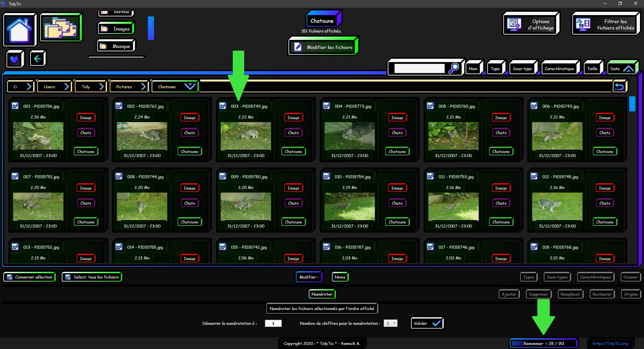
Task: Expand the Tidy breadcrumb chevron
Action: pos(101,87)
